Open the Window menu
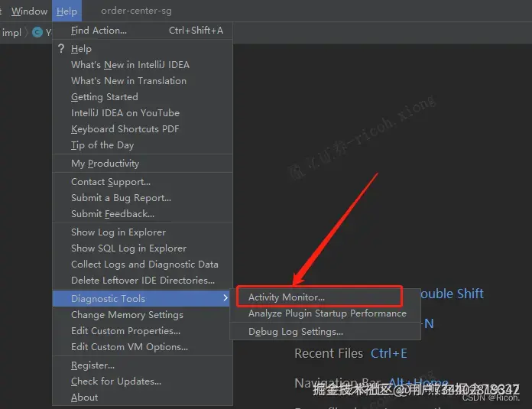This screenshot has width=532, height=409. point(29,11)
